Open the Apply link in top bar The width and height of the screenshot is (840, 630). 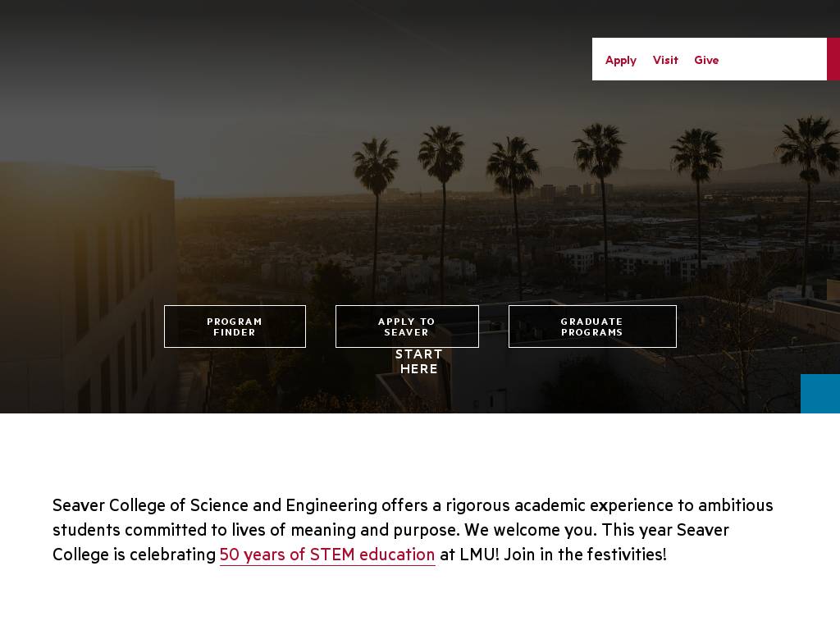[x=620, y=60]
